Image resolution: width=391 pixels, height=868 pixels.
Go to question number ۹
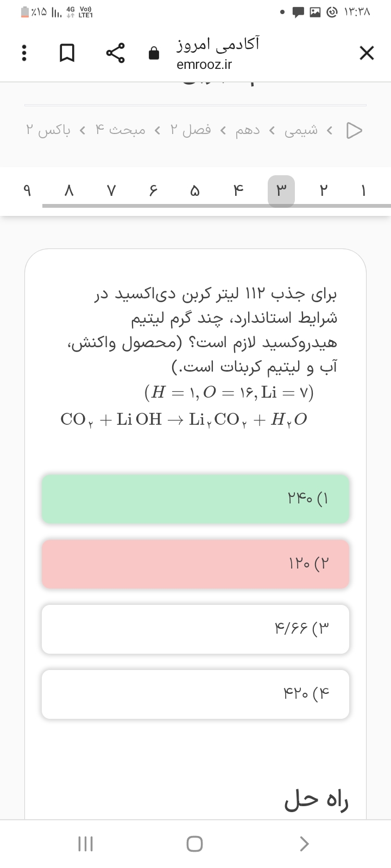[x=27, y=191]
